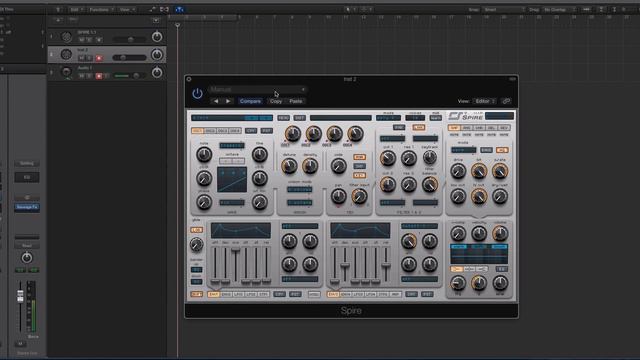The height and width of the screenshot is (360, 640).
Task: Click the OSC3 mix level knob
Action: coord(334,133)
